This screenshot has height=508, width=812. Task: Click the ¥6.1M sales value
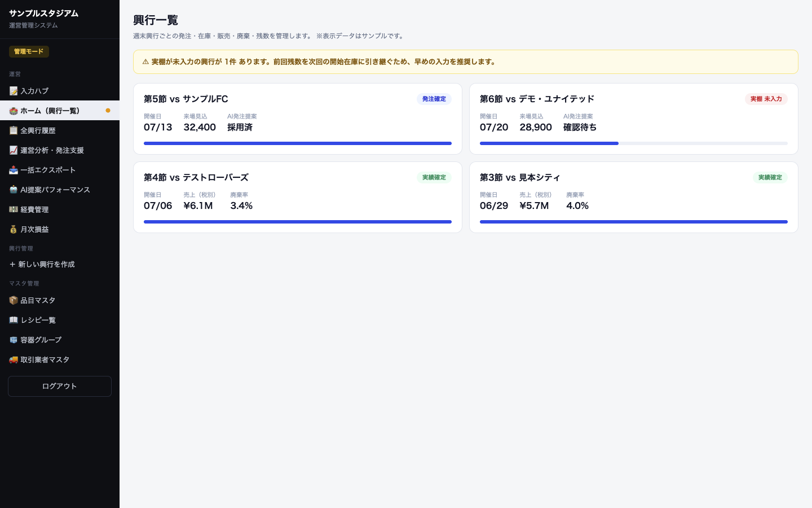pyautogui.click(x=198, y=206)
